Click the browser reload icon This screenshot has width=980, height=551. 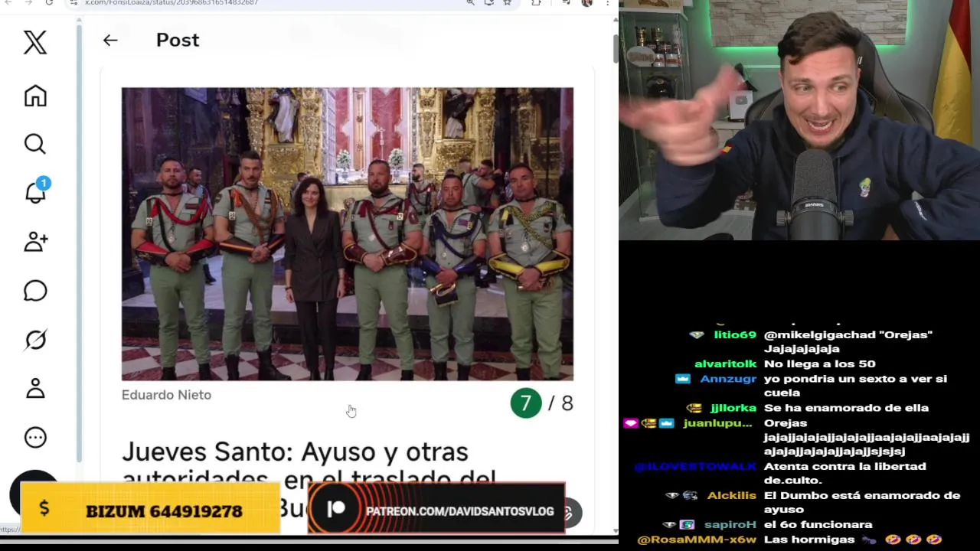click(49, 3)
